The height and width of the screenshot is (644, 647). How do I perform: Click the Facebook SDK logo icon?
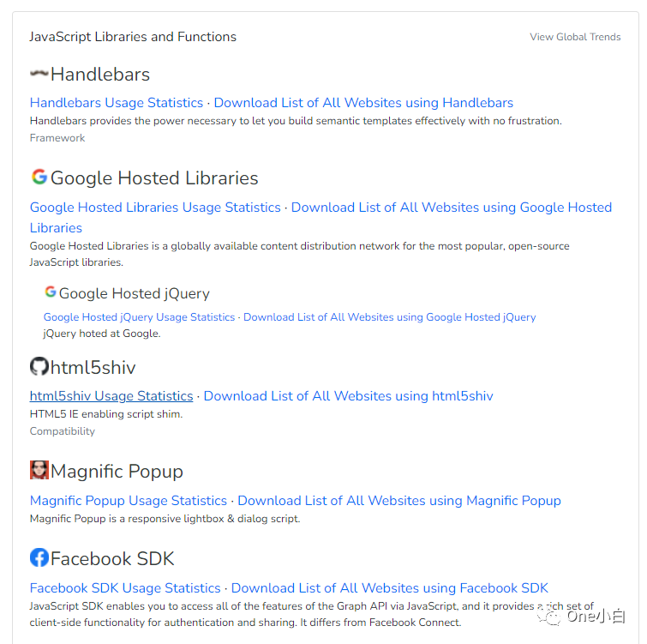click(39, 558)
